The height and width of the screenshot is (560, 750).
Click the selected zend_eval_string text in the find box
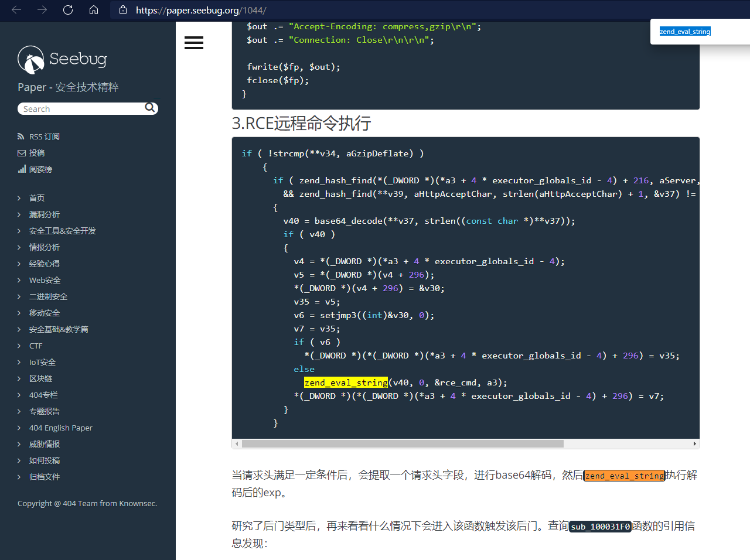[685, 32]
